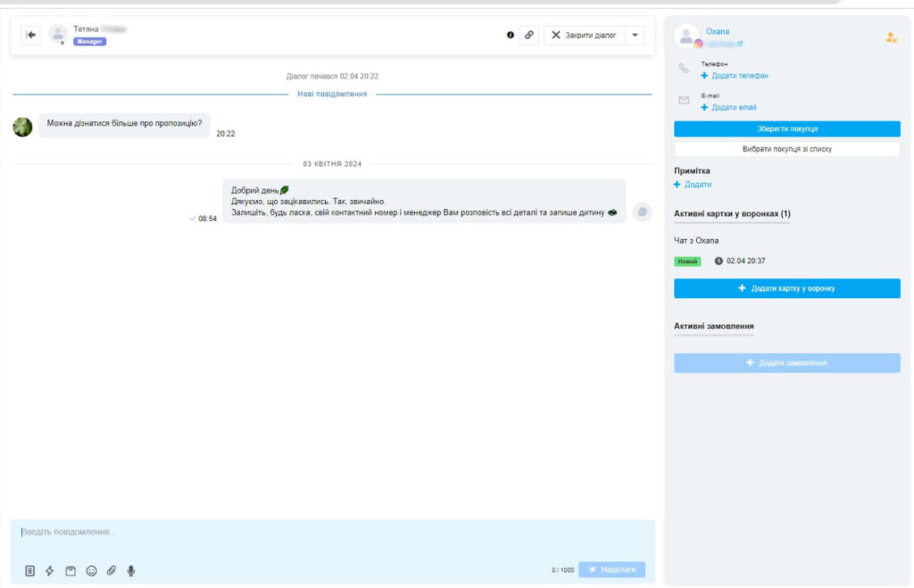Add a note via Додати under Примітка

tap(697, 184)
